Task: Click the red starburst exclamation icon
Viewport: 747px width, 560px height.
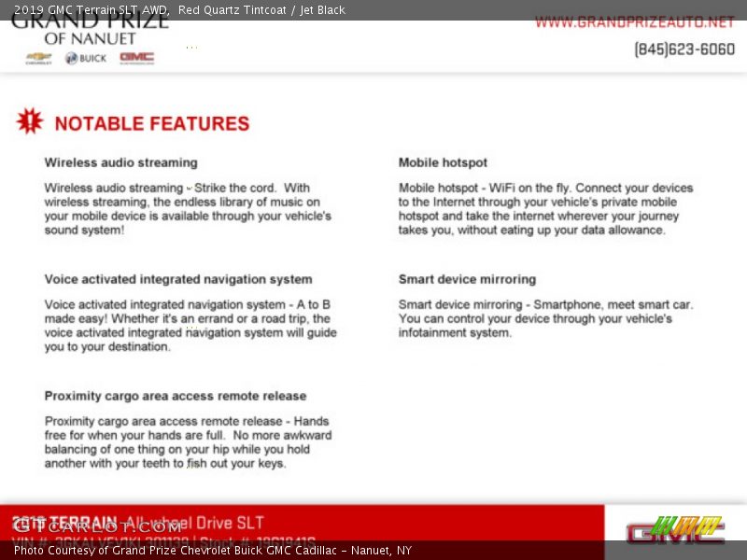Action: pyautogui.click(x=29, y=121)
